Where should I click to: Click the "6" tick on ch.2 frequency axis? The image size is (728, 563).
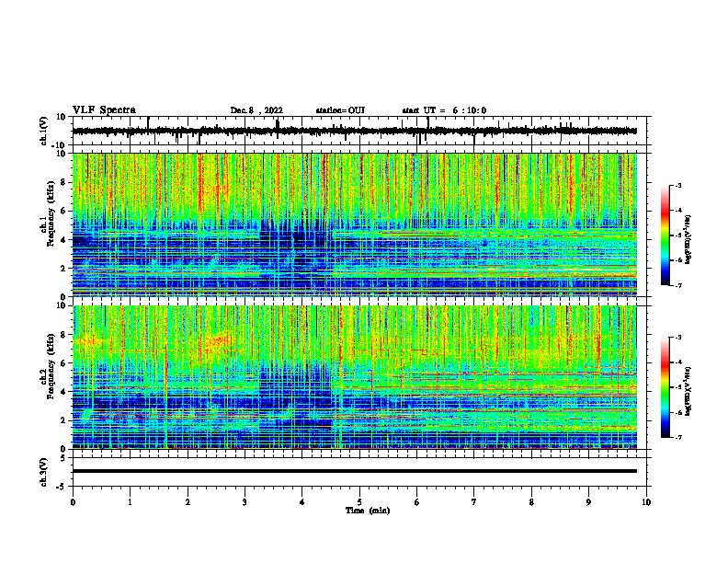click(x=64, y=363)
